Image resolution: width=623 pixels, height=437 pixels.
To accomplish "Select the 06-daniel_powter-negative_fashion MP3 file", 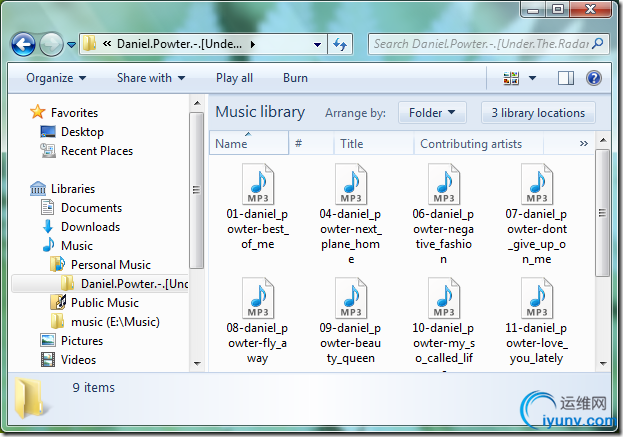I will (443, 214).
